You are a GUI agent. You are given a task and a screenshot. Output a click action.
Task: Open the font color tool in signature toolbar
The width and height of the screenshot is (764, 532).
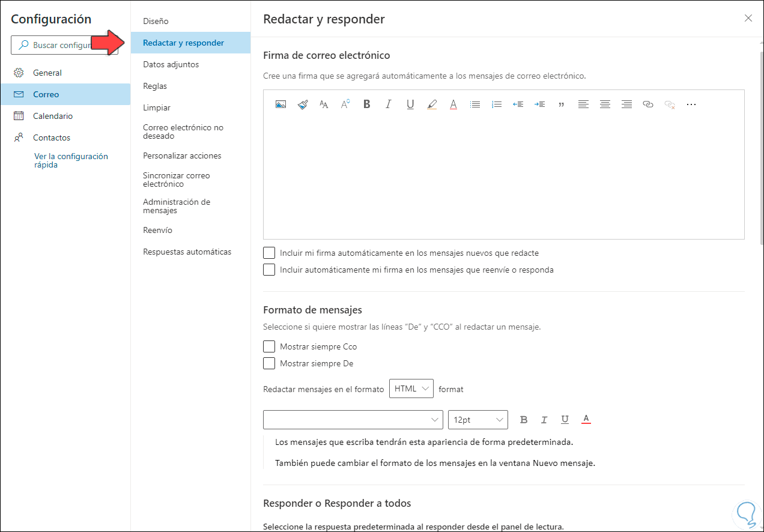(453, 104)
